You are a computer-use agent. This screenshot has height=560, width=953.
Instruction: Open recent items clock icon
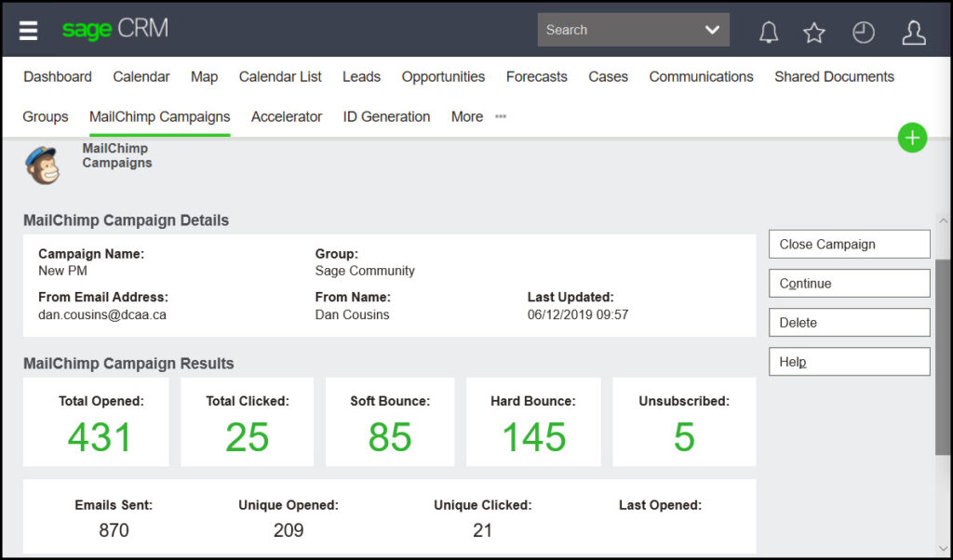(863, 33)
